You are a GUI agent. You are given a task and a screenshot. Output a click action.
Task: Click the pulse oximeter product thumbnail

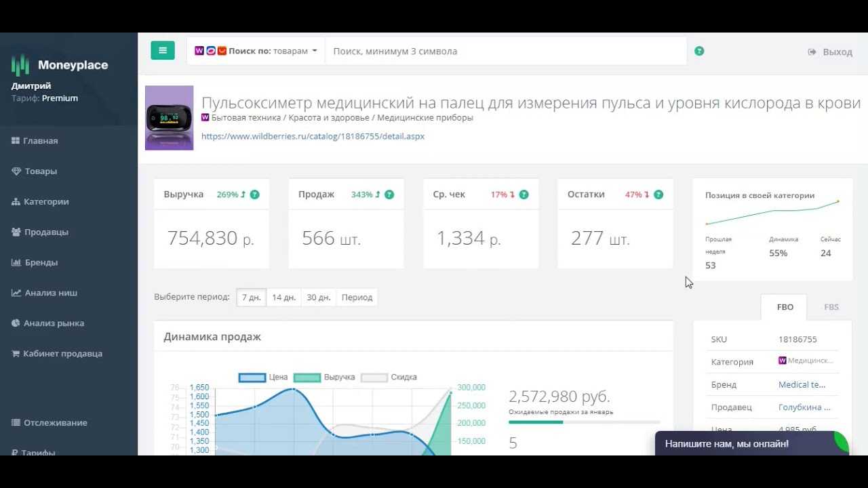click(x=169, y=118)
